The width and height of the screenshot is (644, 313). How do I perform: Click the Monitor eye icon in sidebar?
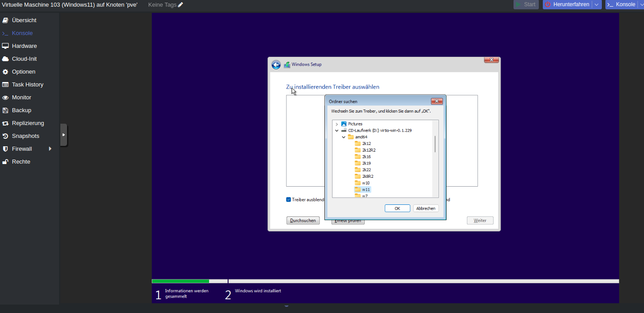5,98
